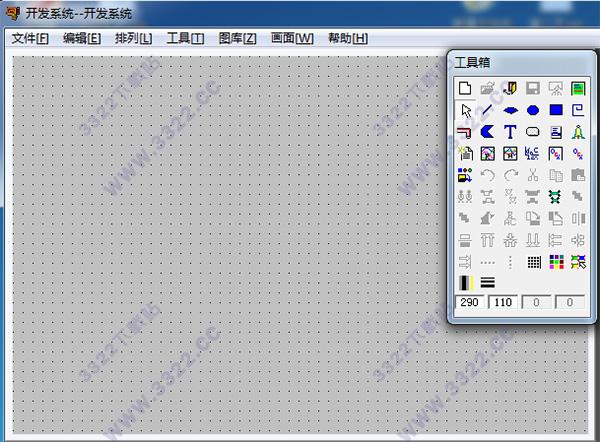This screenshot has height=442, width=600.
Task: Select the blue filled rectangle tool
Action: click(x=556, y=110)
